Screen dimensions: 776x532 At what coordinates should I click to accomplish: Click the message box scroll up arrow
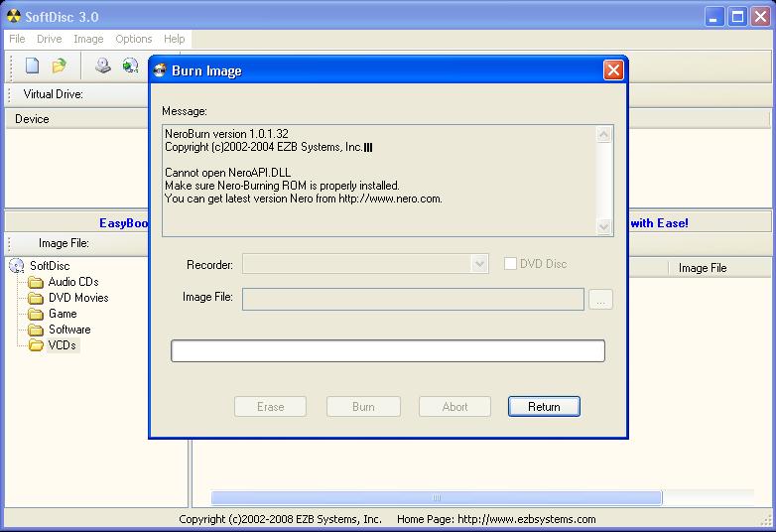tap(603, 135)
